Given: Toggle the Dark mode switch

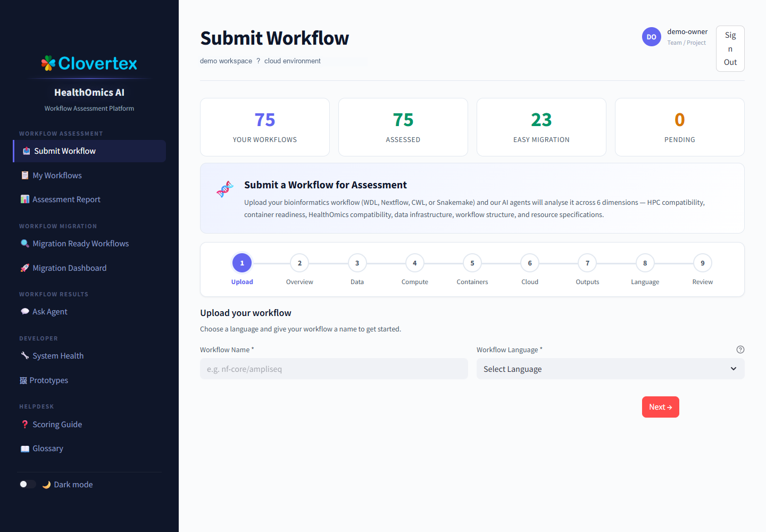Looking at the screenshot, I should [28, 484].
